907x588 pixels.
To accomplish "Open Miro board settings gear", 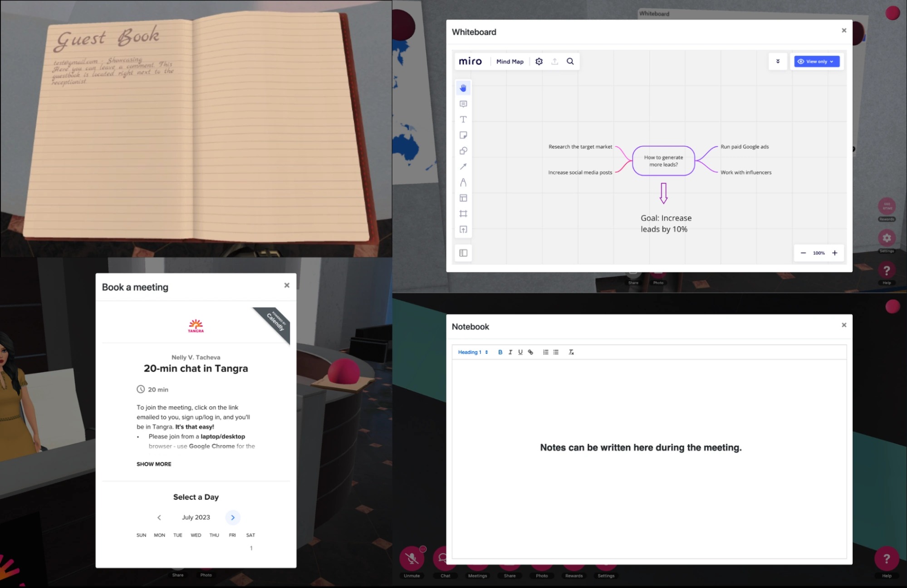I will click(x=539, y=62).
